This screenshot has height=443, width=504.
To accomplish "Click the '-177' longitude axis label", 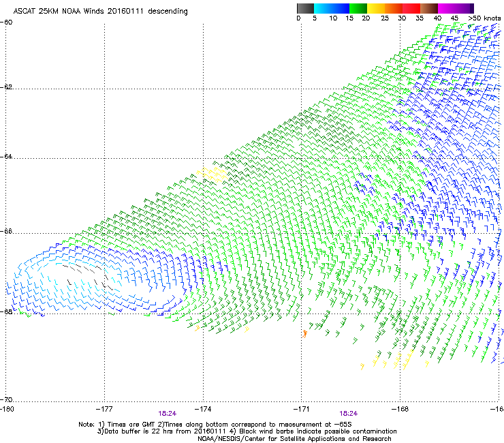I will coord(104,409).
